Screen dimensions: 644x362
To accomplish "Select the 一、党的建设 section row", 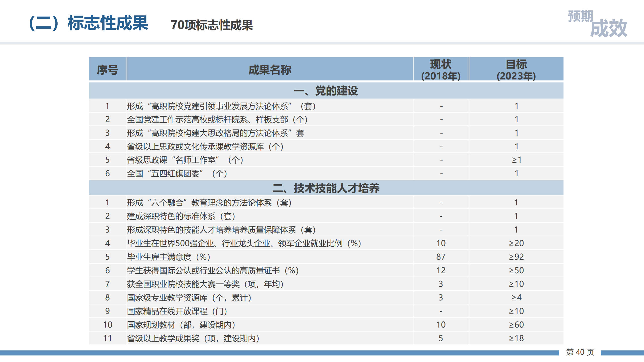I will tap(326, 90).
